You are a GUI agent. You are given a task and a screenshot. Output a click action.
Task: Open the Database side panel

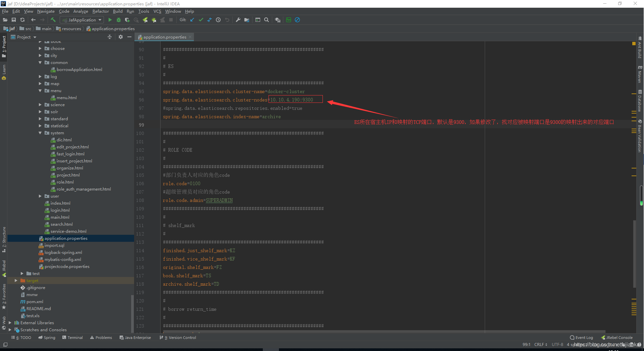[640, 101]
